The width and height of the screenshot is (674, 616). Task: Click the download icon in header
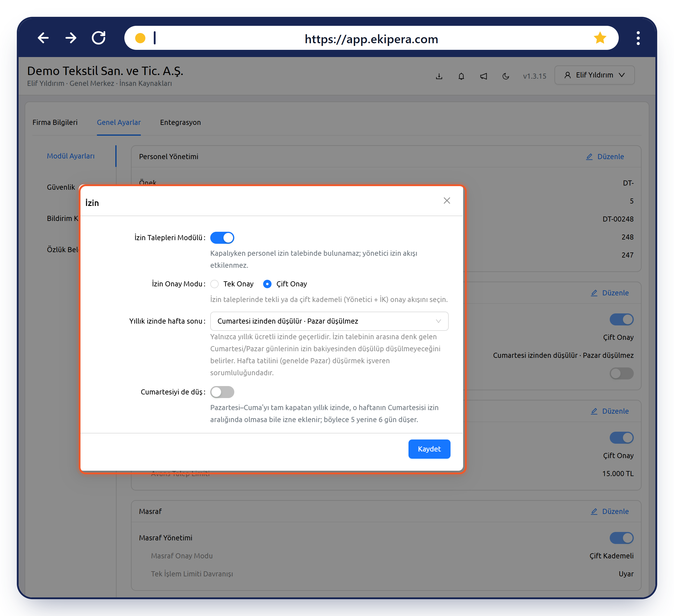click(x=439, y=76)
